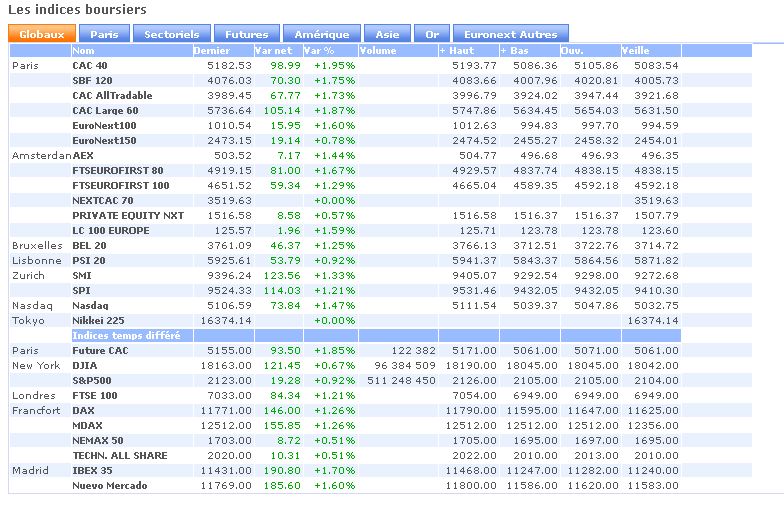Open the IBEX 35 index
The height and width of the screenshot is (514, 784).
click(x=92, y=470)
